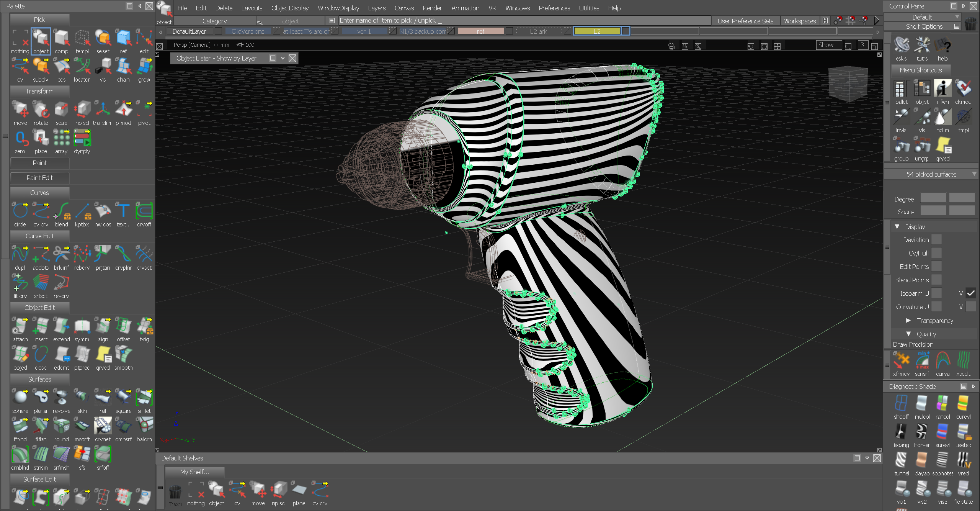Switch to the My Shelf tab

[194, 472]
